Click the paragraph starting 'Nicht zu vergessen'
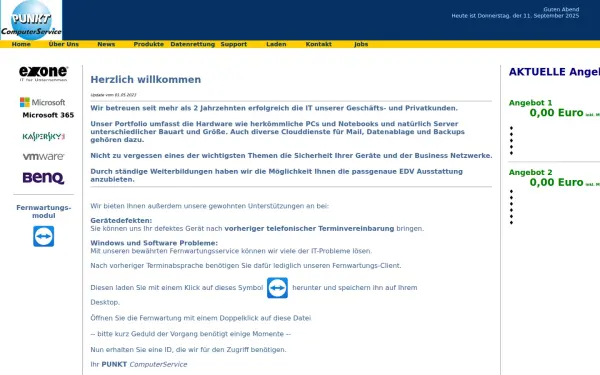The width and height of the screenshot is (600, 375). tap(291, 156)
